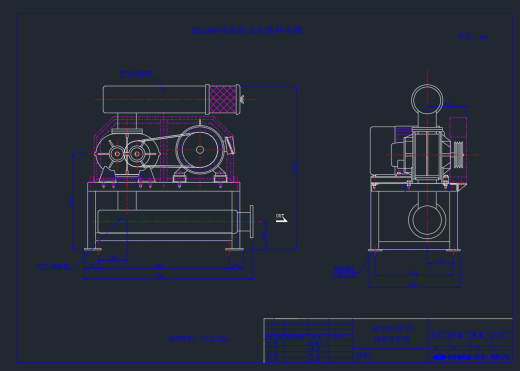Select the OUT flow-direction arrow symbol
Screen dimensions: 520x371
(x=281, y=218)
